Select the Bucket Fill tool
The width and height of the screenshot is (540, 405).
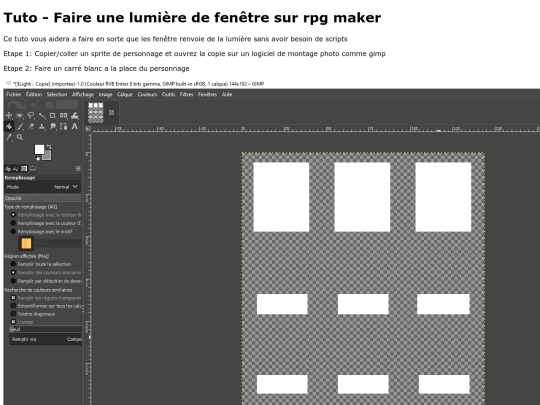click(9, 126)
